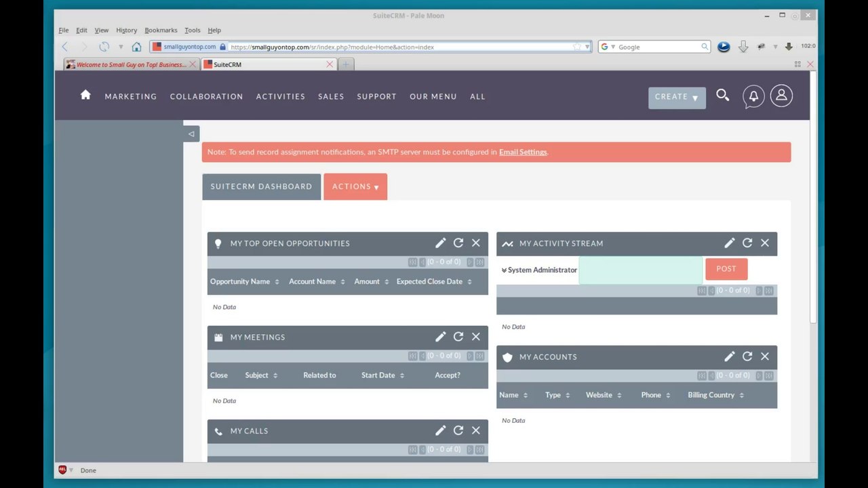
Task: Open a new browser tab with plus
Action: (x=346, y=64)
